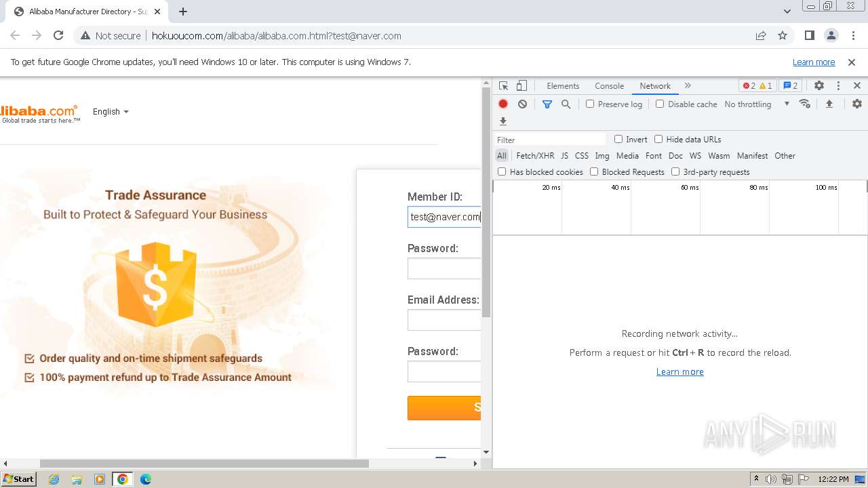Open the issues counter badge
868x488 pixels.
point(791,86)
